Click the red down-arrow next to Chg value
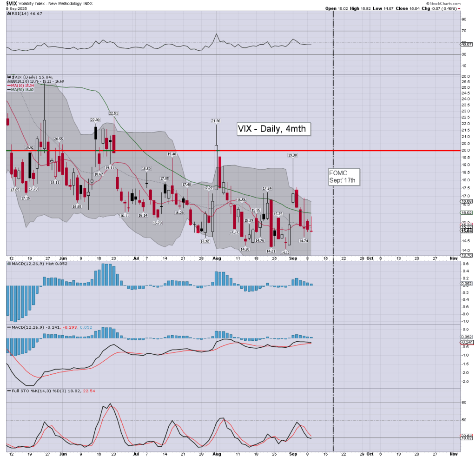Image resolution: width=476 pixels, height=457 pixels. 459,8
